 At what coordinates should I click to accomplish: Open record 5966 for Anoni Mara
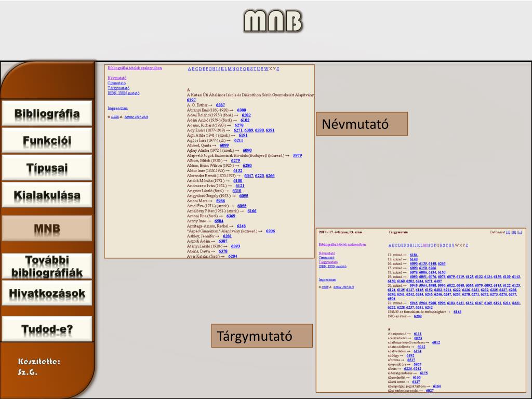click(x=220, y=201)
